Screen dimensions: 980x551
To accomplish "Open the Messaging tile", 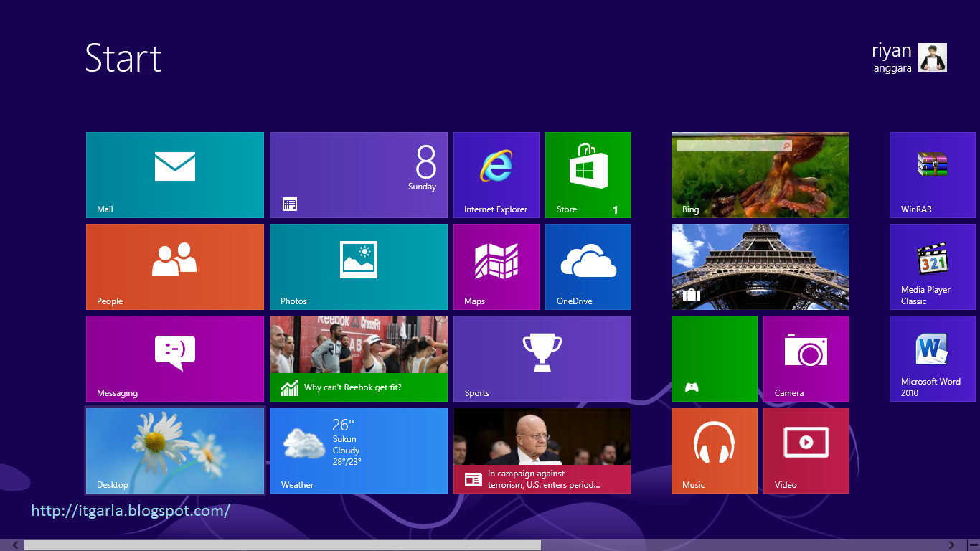I will pyautogui.click(x=175, y=359).
